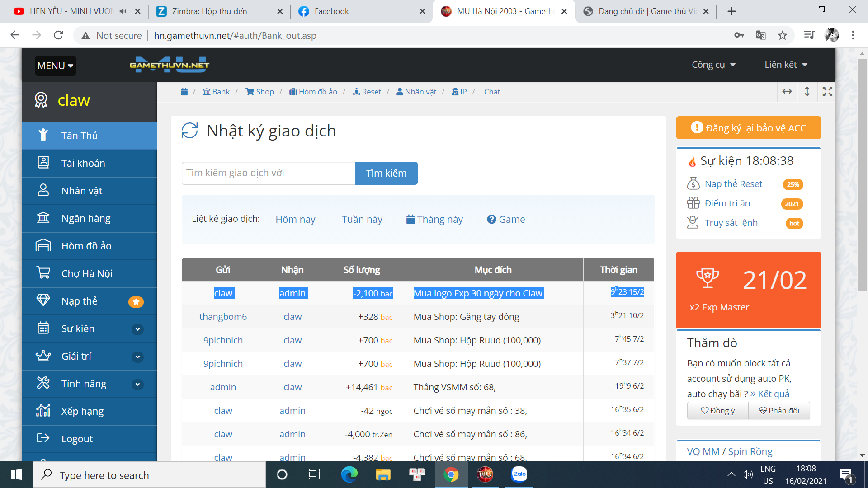Expand the Sự kiện sidebar submenu

pyautogui.click(x=137, y=329)
